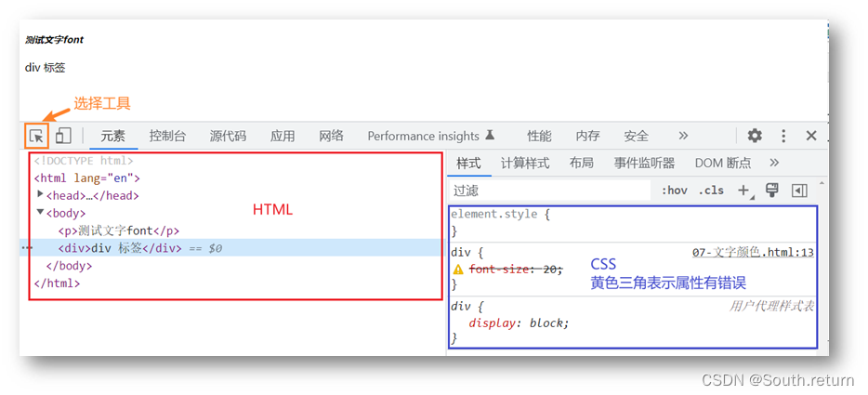Viewport: 868px width, 395px height.
Task: Toggle the .cls class editor
Action: (711, 191)
